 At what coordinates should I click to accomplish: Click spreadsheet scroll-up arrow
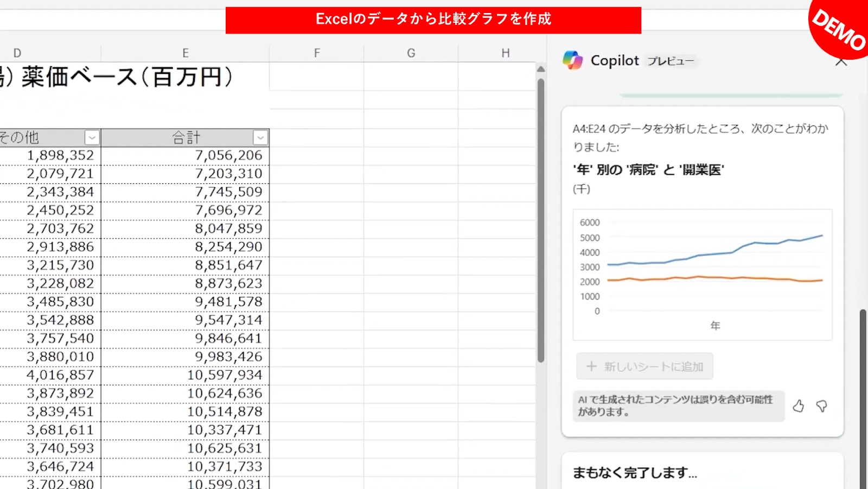[x=541, y=69]
